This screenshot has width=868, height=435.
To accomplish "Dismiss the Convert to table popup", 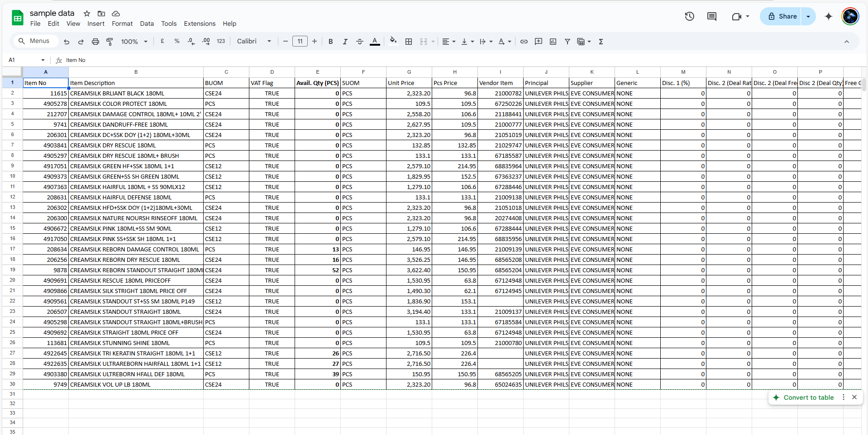I will (x=854, y=397).
